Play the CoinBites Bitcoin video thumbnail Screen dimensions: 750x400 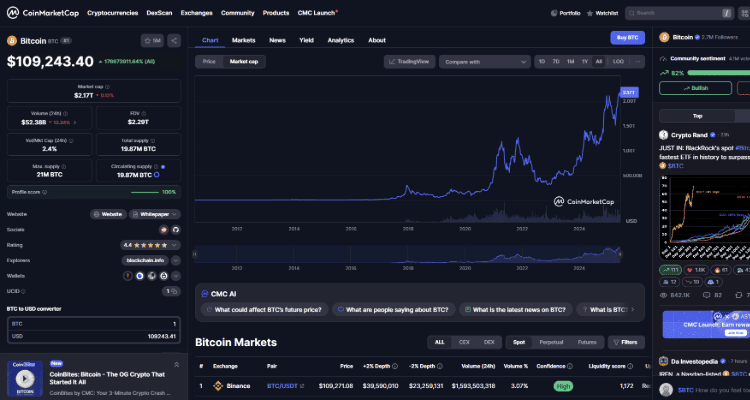(24, 378)
